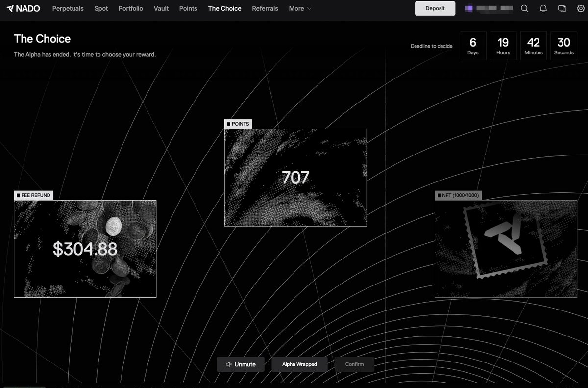Click the Hours countdown box
The image size is (588, 388).
pyautogui.click(x=503, y=46)
